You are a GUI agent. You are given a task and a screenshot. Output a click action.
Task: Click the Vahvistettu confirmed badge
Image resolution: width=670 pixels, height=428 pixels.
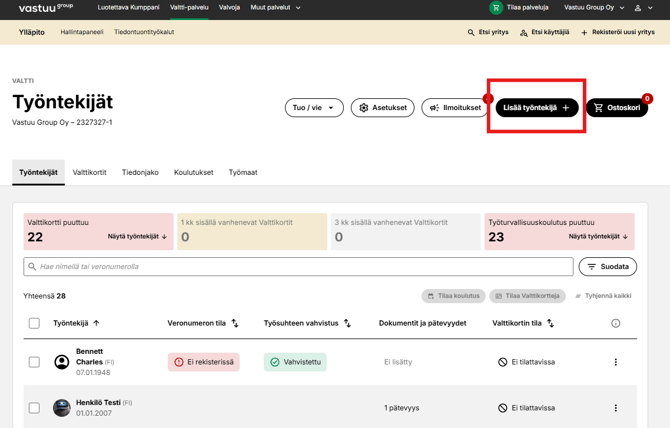(x=295, y=362)
